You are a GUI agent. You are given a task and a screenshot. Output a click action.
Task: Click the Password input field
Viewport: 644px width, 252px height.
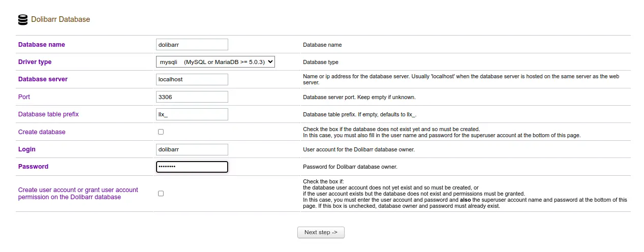(x=192, y=167)
